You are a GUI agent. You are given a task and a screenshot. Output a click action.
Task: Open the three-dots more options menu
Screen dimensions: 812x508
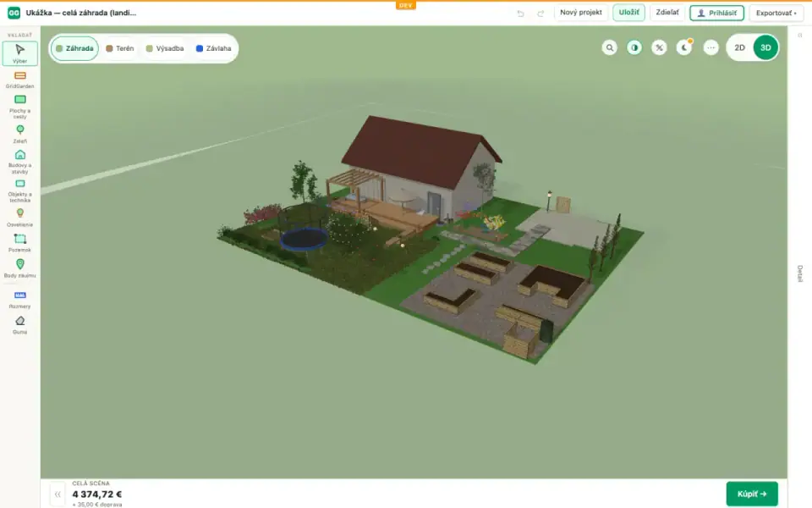click(711, 47)
